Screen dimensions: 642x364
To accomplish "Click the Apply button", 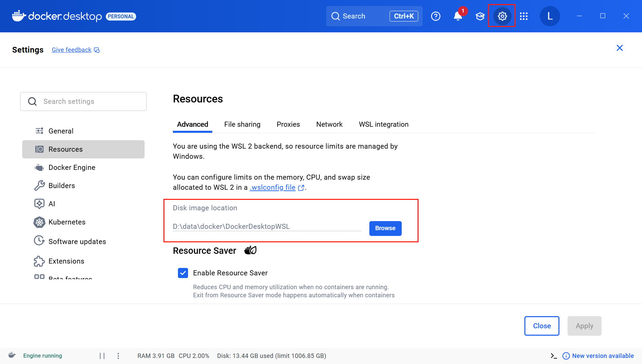I will point(584,326).
